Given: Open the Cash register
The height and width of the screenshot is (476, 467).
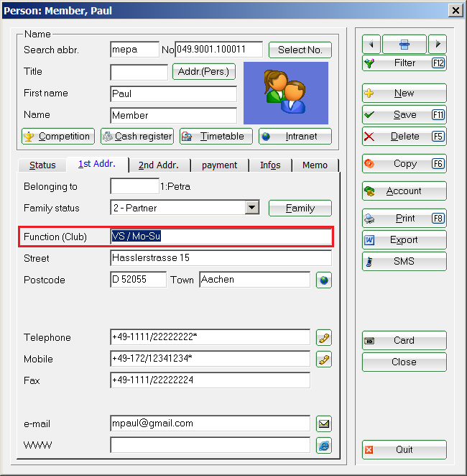Looking at the screenshot, I should (x=137, y=137).
